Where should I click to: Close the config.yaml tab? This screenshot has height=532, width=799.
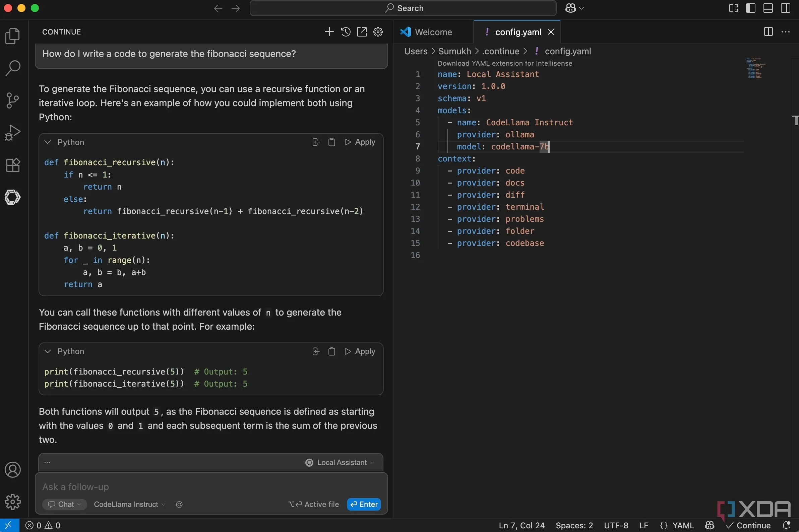[x=551, y=32]
